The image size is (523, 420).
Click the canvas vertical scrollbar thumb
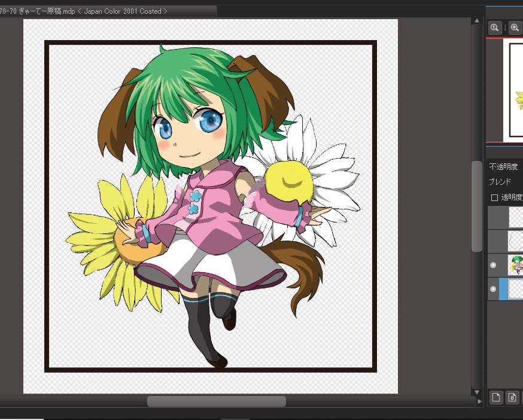coord(477,206)
